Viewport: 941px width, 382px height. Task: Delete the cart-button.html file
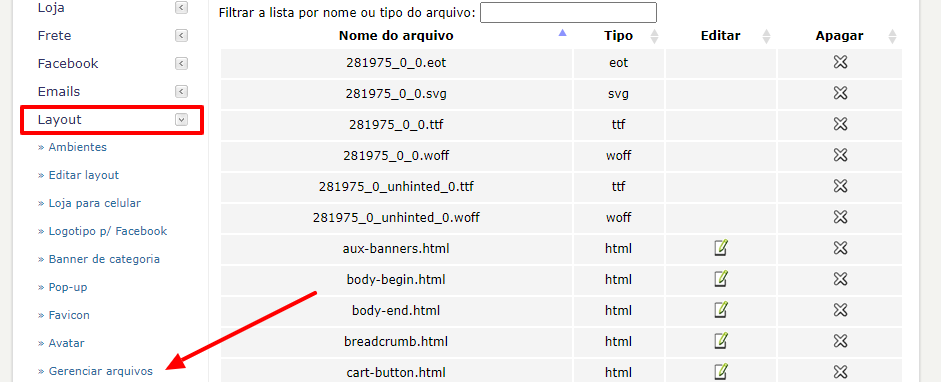840,372
